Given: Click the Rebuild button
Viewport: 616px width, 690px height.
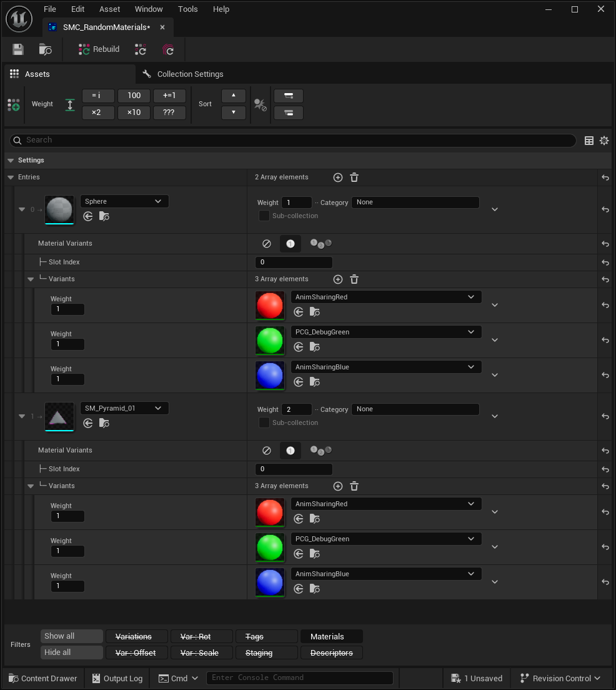Looking at the screenshot, I should click(x=99, y=49).
